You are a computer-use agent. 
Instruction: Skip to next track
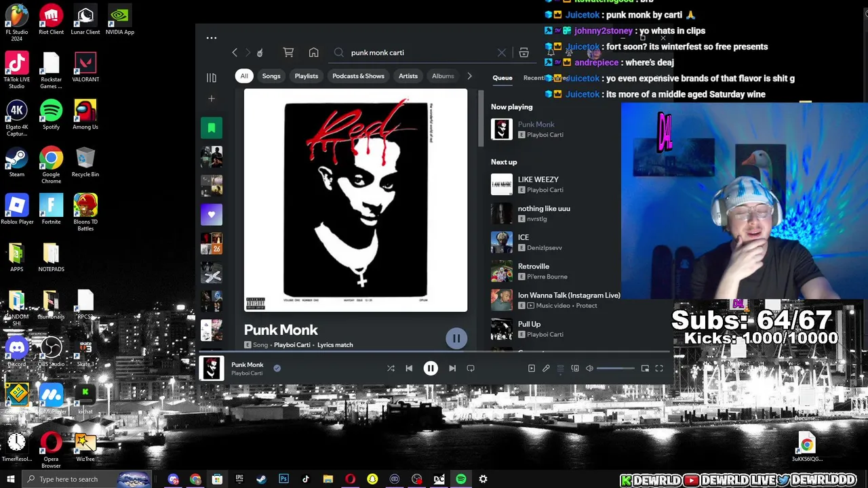tap(452, 368)
